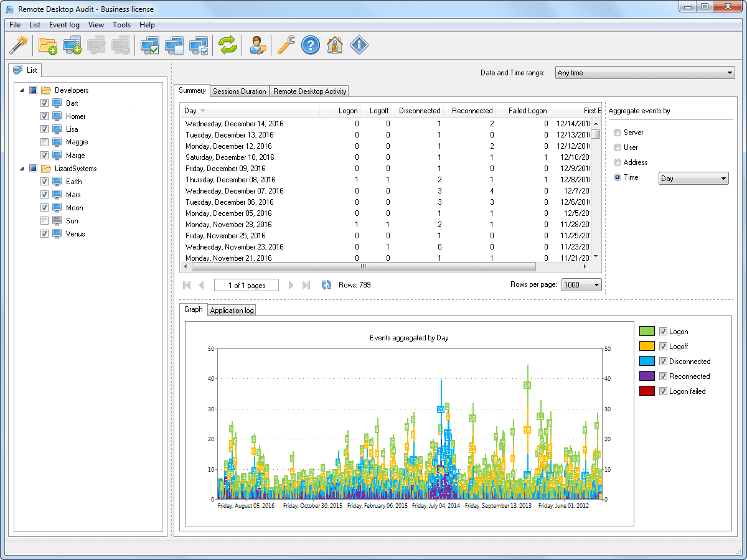Uncheck the Disconnected legend checkbox
The image size is (747, 560).
coord(663,362)
